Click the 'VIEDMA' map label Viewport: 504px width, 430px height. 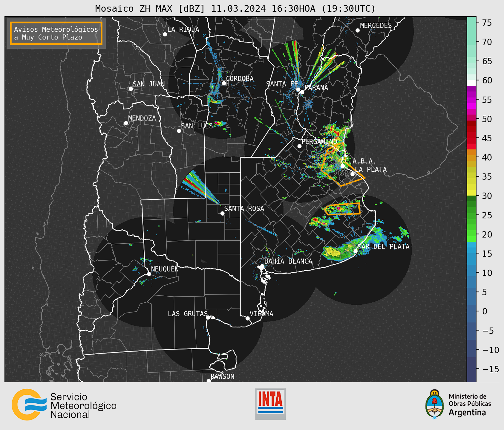point(261,314)
